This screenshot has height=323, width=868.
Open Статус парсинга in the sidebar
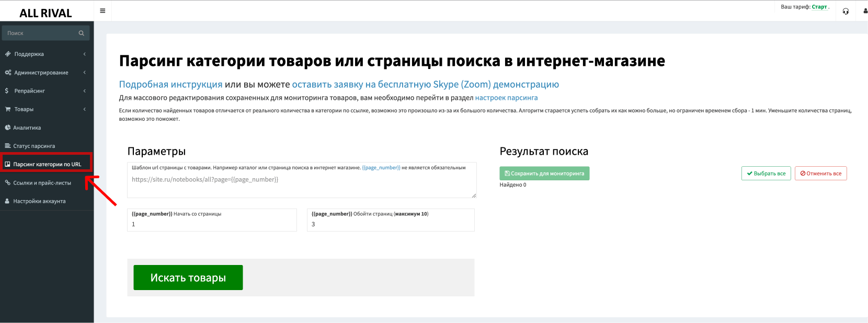pos(33,146)
